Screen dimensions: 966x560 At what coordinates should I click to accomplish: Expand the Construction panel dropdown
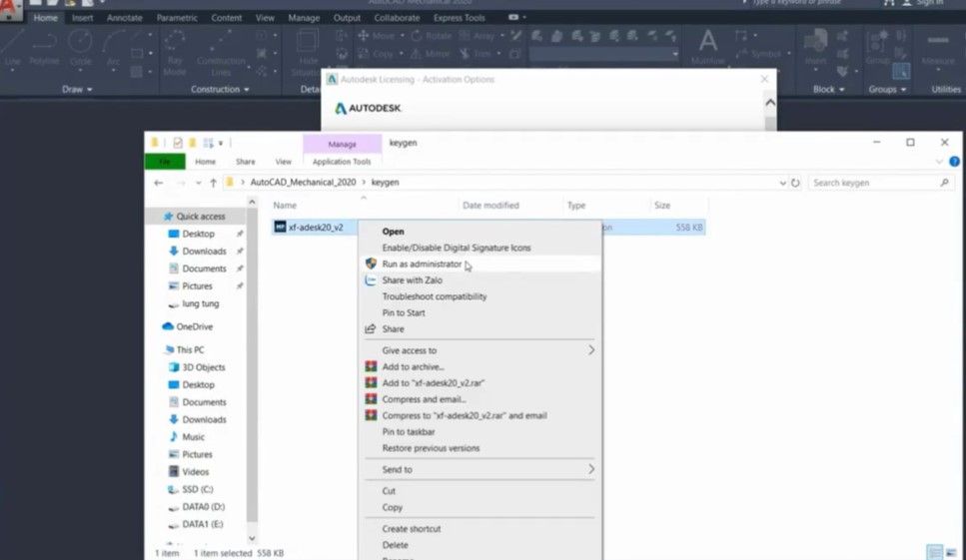click(x=220, y=89)
